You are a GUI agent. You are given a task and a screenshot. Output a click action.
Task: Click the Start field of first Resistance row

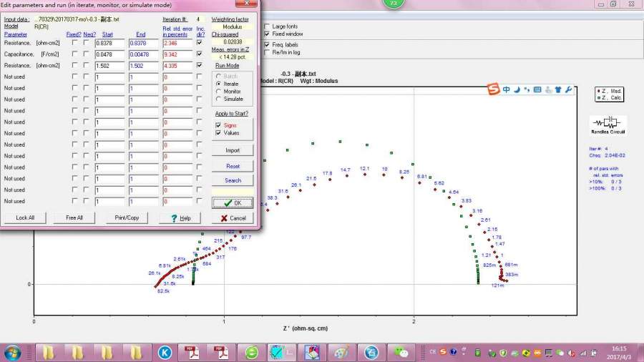(109, 43)
